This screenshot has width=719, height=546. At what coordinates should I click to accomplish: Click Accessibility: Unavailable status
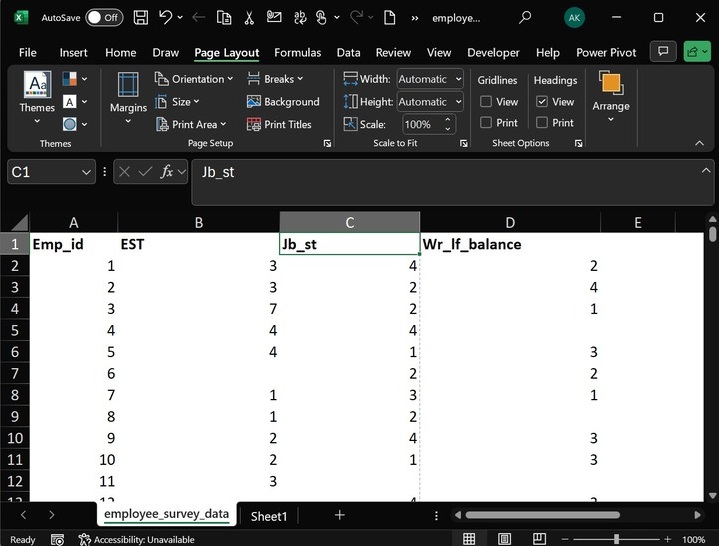[x=136, y=540]
